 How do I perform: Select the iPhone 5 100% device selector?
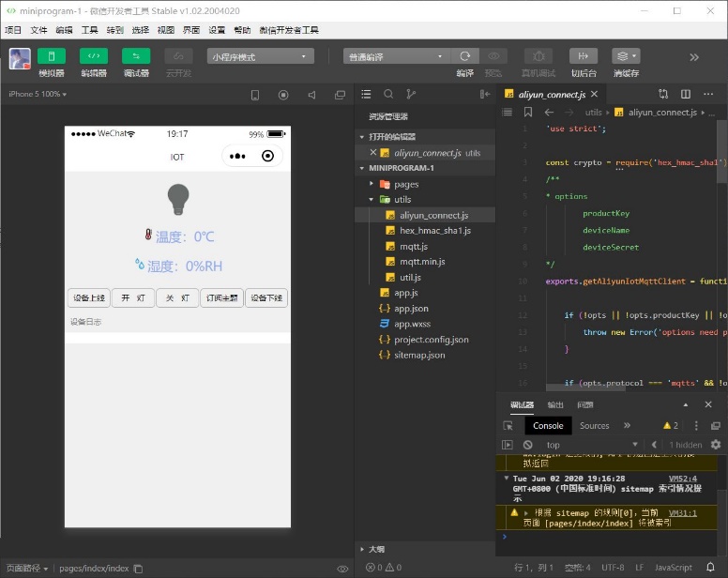[x=38, y=95]
